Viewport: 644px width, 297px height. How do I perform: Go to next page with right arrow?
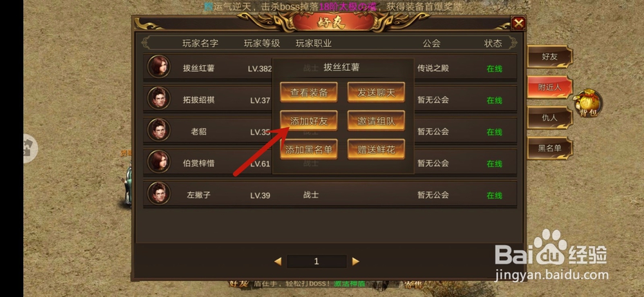click(x=355, y=262)
